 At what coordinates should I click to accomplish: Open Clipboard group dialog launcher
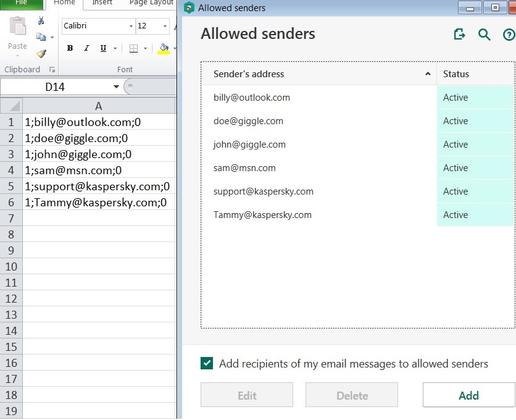pyautogui.click(x=52, y=70)
